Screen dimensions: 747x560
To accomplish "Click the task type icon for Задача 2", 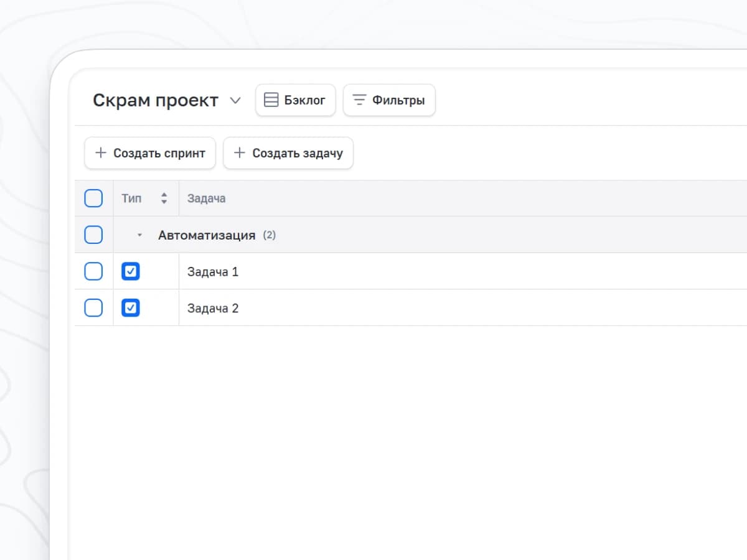I will pos(131,308).
